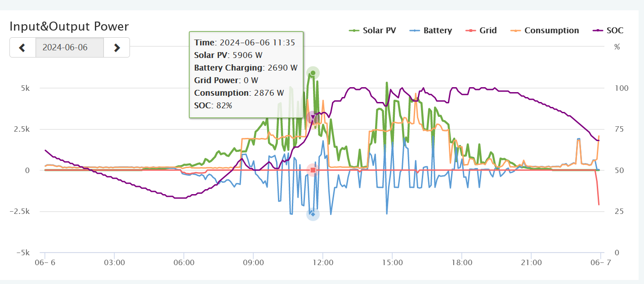
Task: Click red Grid legend square icon
Action: click(x=470, y=31)
